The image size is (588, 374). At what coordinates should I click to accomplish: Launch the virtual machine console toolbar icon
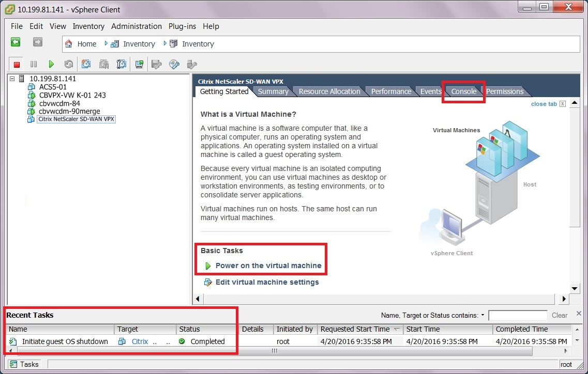[x=139, y=65]
